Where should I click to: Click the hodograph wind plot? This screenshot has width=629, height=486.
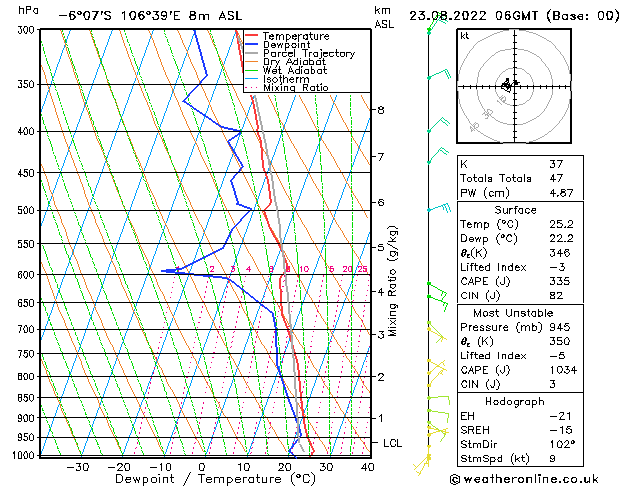(514, 86)
